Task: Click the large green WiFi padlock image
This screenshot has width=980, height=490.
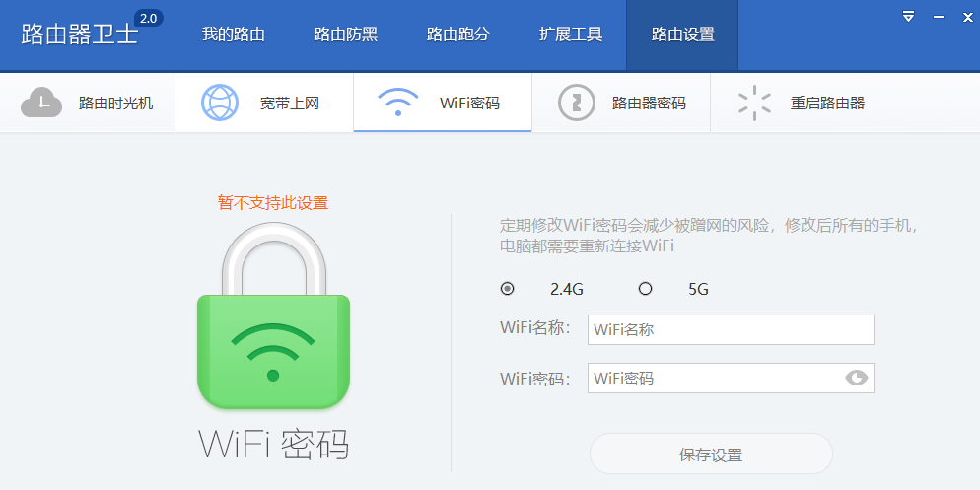Action: click(x=273, y=315)
